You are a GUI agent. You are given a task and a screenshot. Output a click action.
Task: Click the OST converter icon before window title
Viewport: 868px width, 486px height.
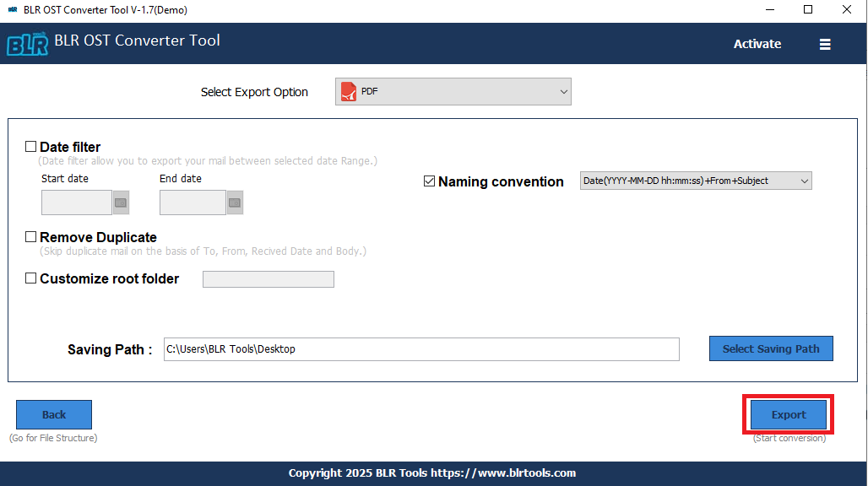(12, 9)
